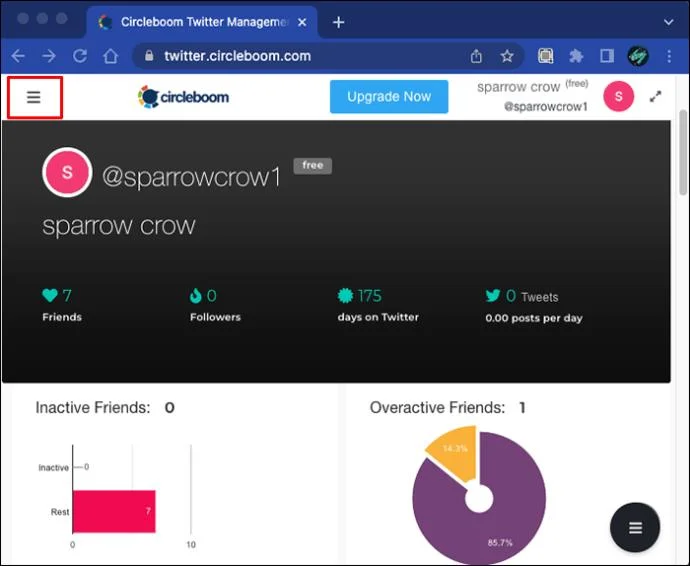Screen dimensions: 690x566
Task: Click the Upgrade Now button
Action: click(x=389, y=97)
